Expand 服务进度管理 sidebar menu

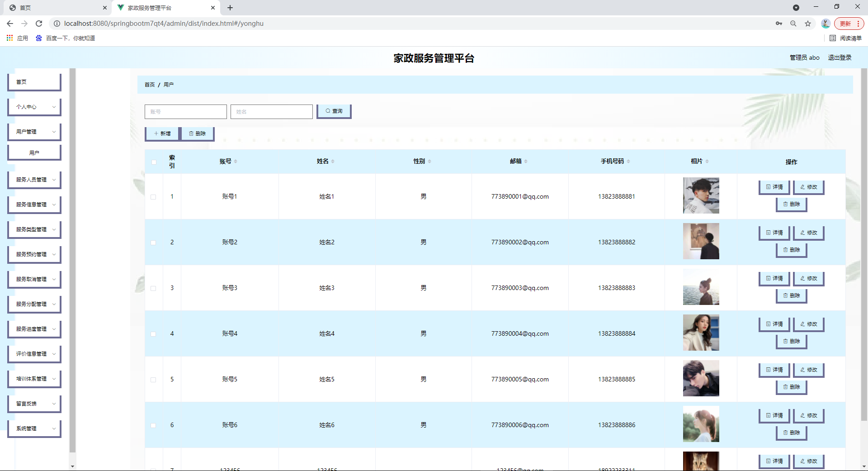[34, 329]
